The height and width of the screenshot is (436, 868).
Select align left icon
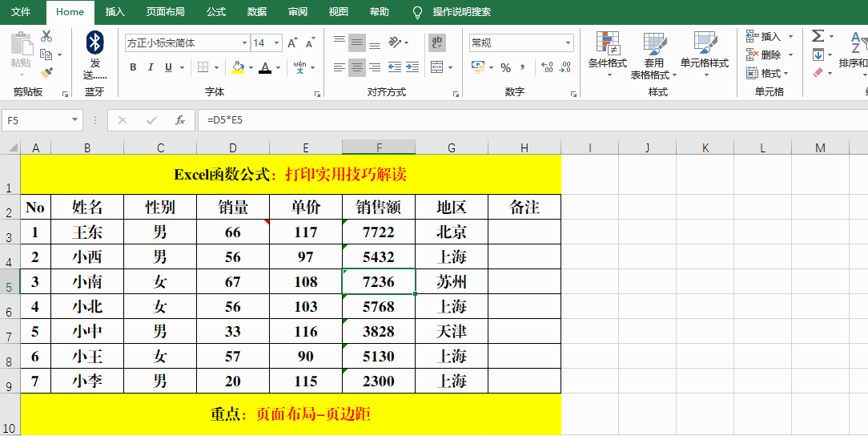tap(340, 67)
